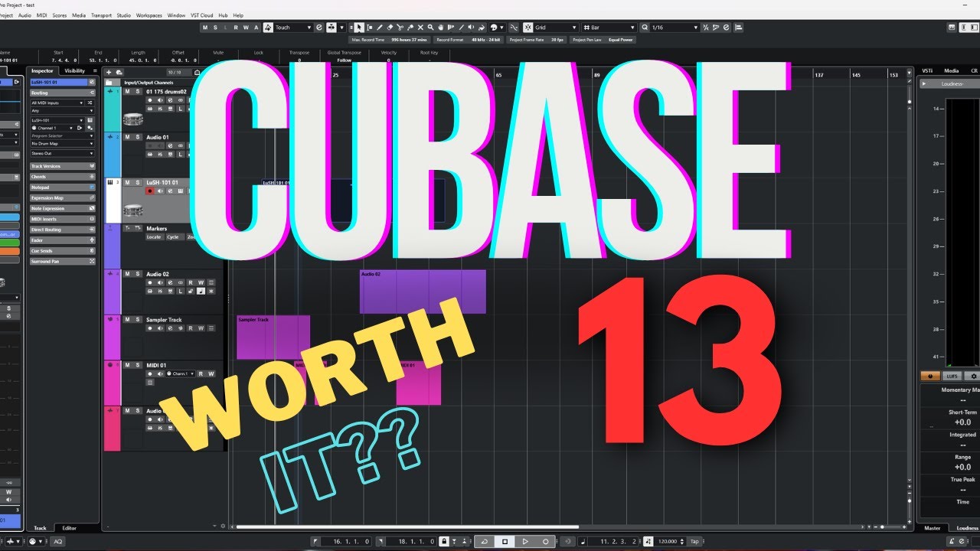
Task: Open the Editor tab at bottom
Action: pos(70,528)
